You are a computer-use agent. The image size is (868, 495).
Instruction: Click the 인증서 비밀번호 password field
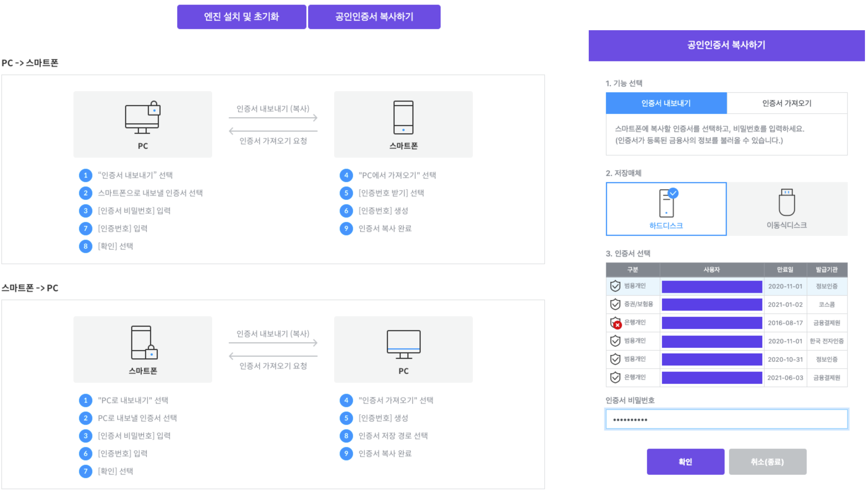pos(726,420)
